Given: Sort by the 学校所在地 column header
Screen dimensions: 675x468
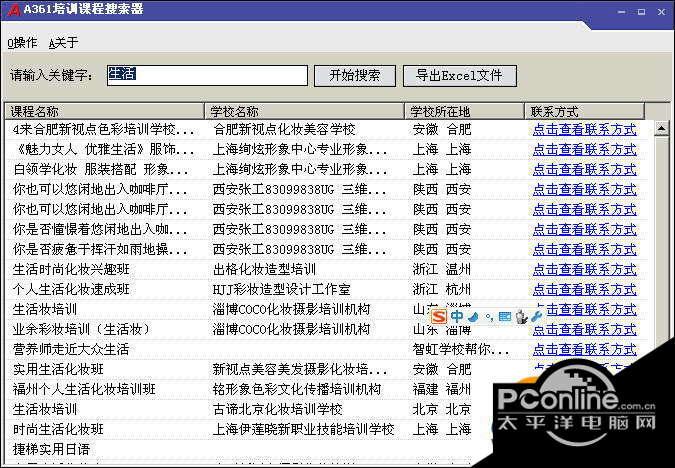Looking at the screenshot, I should (x=464, y=112).
